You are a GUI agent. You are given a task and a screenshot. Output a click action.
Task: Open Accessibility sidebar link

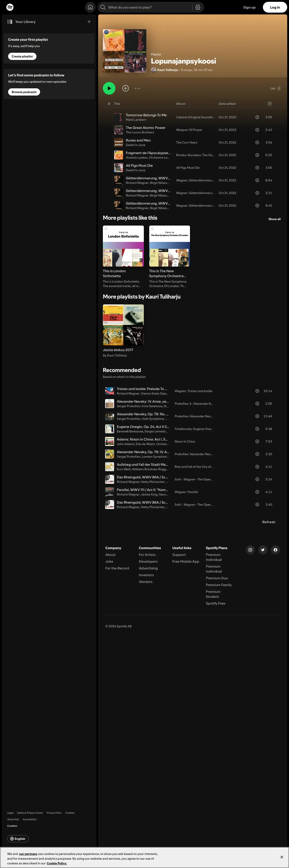pyautogui.click(x=30, y=819)
